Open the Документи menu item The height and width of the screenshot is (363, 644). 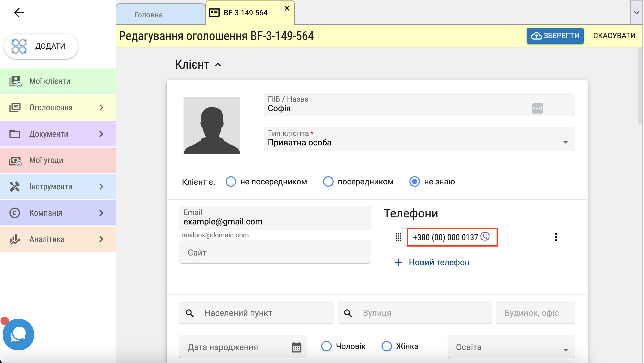tap(58, 134)
